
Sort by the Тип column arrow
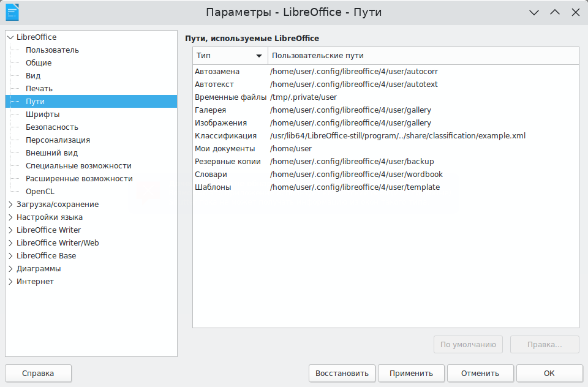(258, 56)
